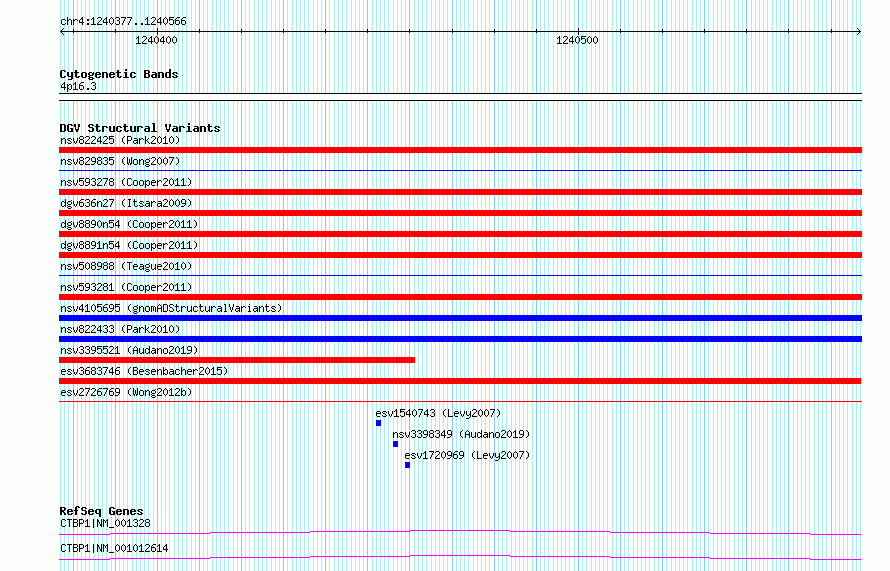
Task: Select the red bar under dgv8891n54
Action: 460,255
